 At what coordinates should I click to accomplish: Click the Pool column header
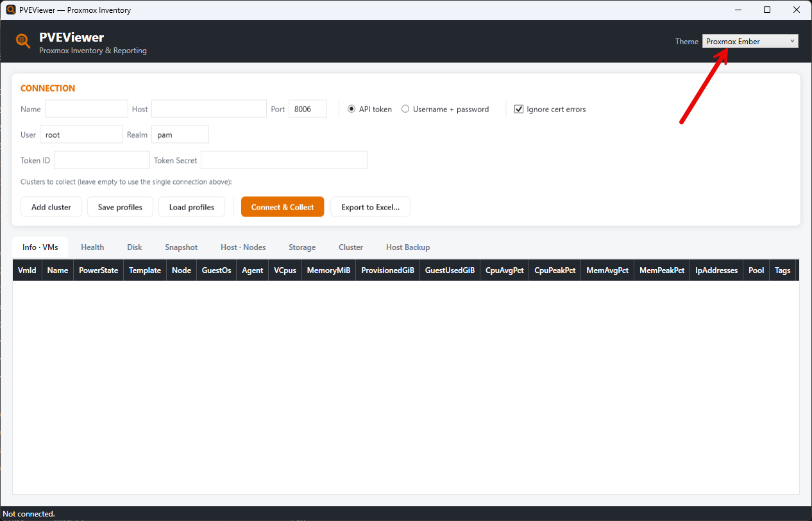(757, 270)
